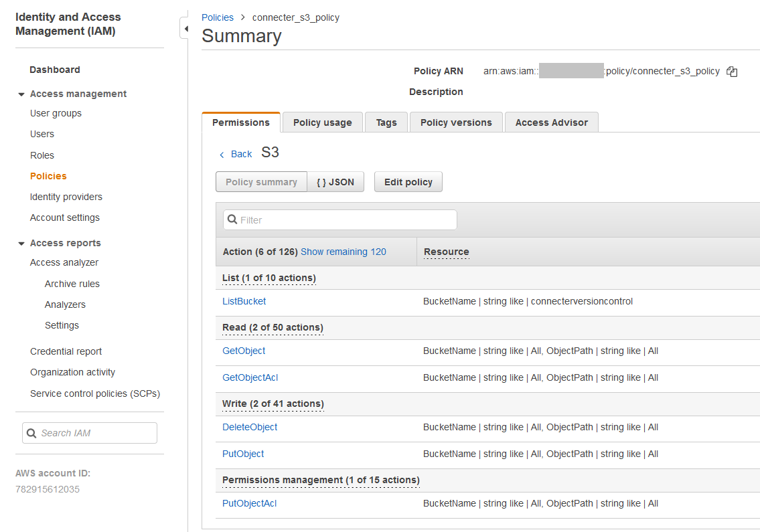760x532 pixels.
Task: Select the Policy summary view
Action: (x=261, y=181)
